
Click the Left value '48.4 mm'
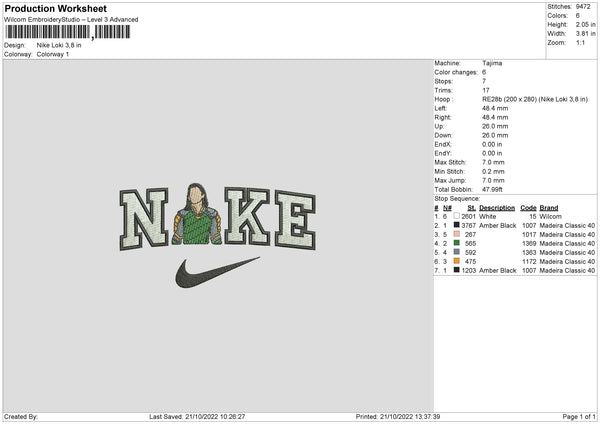(x=495, y=108)
